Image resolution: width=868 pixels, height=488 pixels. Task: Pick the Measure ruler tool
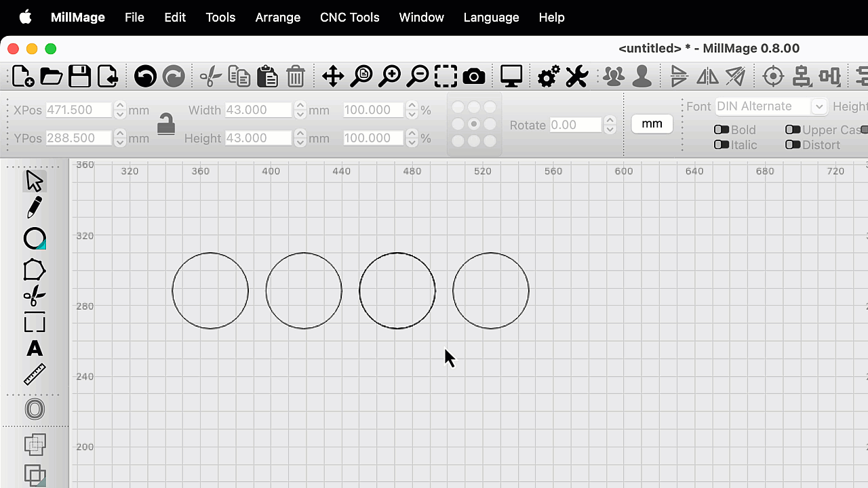(34, 374)
